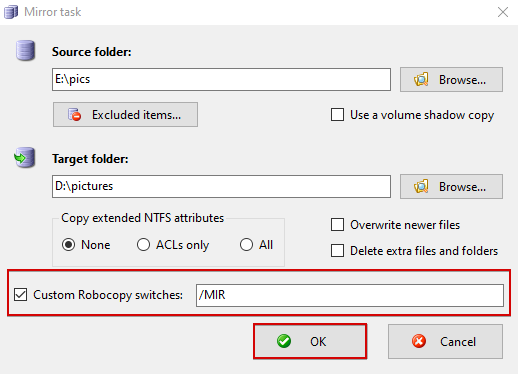This screenshot has width=518, height=374.
Task: Click the folder icon on Source Browse button
Action: pos(421,80)
